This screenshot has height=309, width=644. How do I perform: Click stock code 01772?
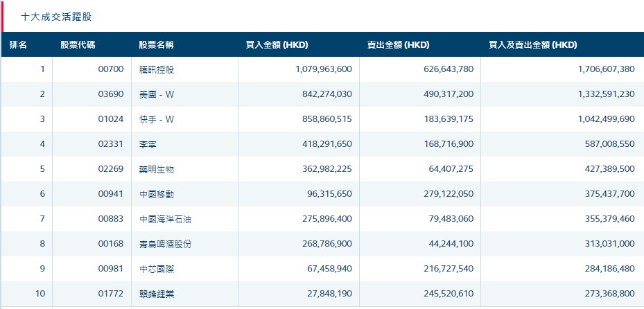coord(111,294)
